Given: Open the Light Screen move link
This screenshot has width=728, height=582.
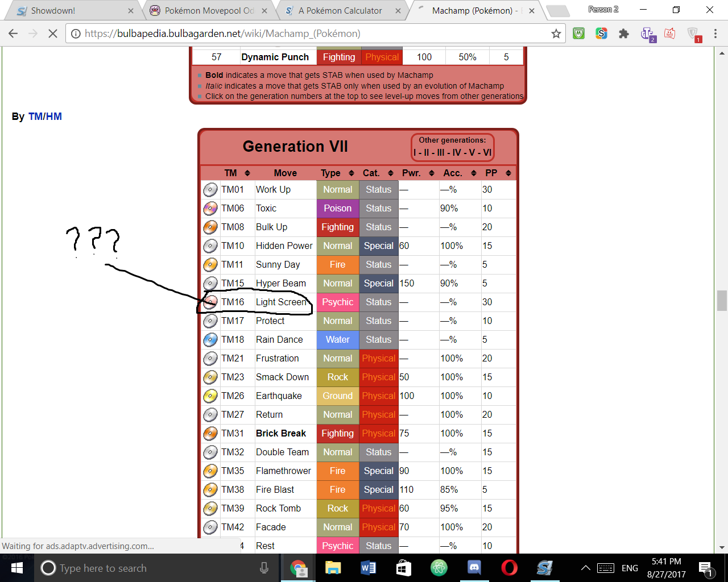Looking at the screenshot, I should coord(281,302).
